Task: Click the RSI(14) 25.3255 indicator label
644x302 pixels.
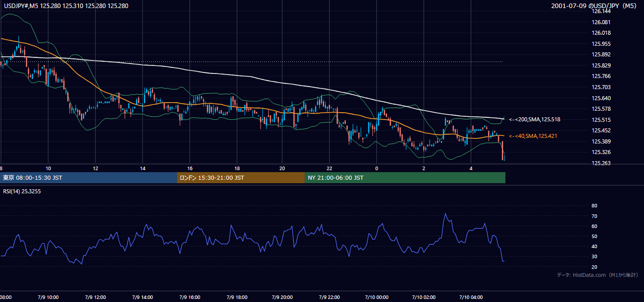Action: click(x=21, y=191)
